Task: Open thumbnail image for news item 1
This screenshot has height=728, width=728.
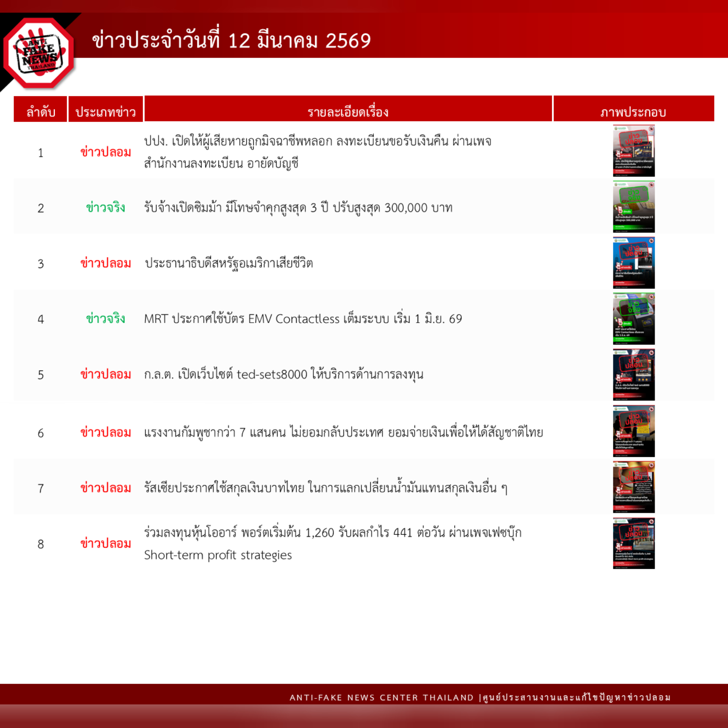Action: point(634,151)
